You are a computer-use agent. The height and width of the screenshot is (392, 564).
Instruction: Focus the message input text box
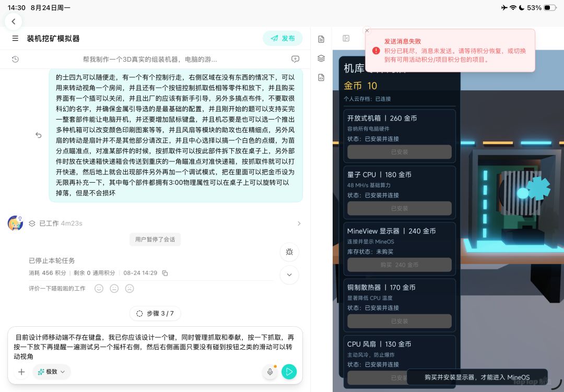[x=155, y=347]
